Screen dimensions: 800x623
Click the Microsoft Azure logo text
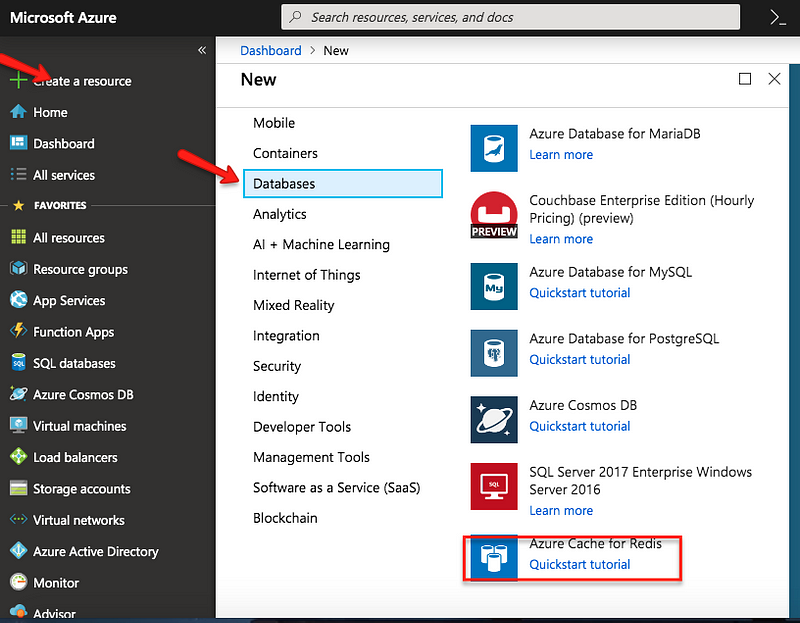click(63, 18)
